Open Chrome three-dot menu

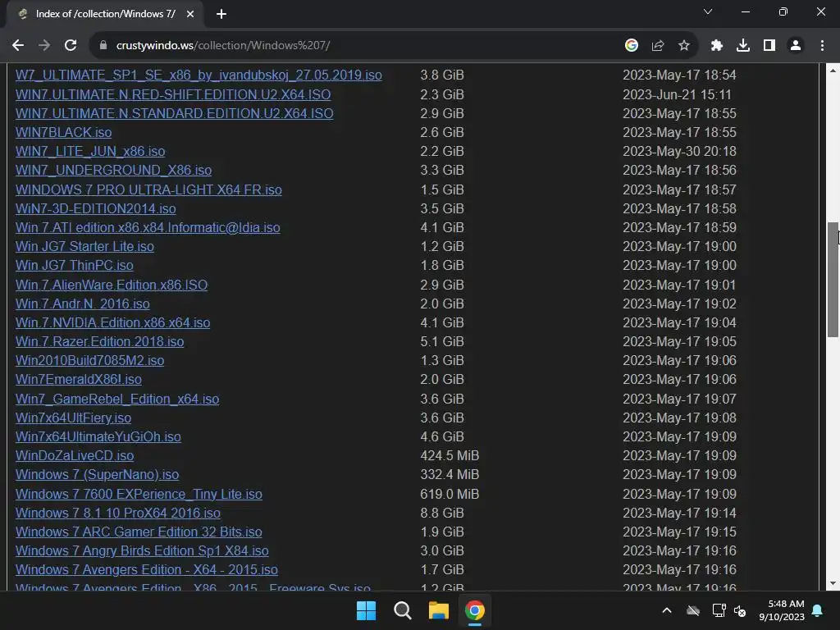(822, 46)
